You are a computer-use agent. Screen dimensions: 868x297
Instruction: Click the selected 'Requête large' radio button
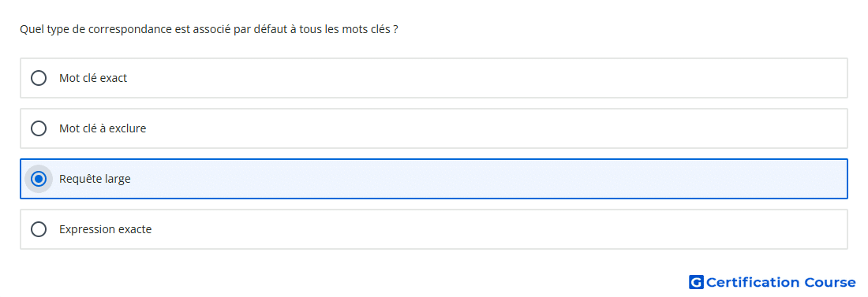pyautogui.click(x=39, y=179)
